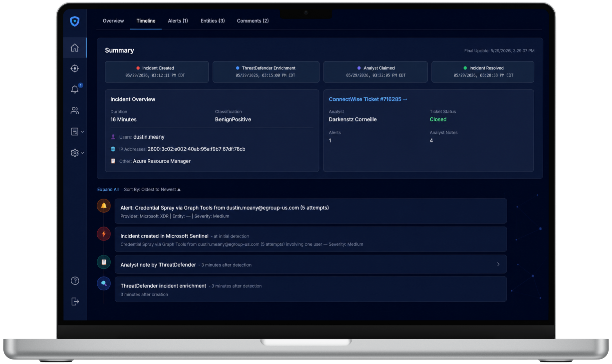This screenshot has height=364, width=612.
Task: Open the Alerts (1) tab
Action: pos(178,21)
